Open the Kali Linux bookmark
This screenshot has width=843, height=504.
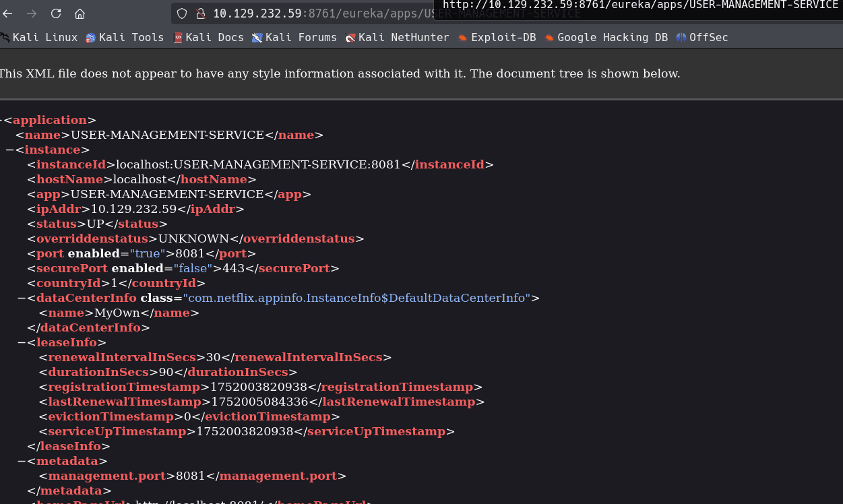[x=39, y=38]
